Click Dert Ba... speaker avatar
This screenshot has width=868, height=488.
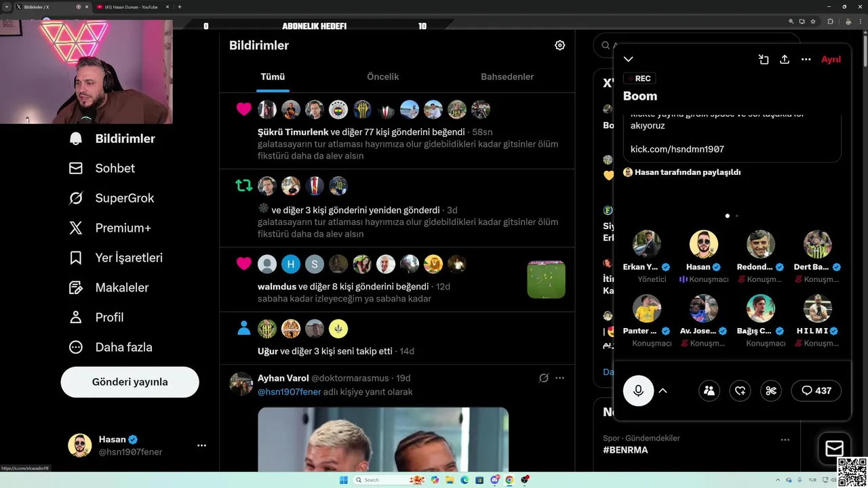coord(818,245)
